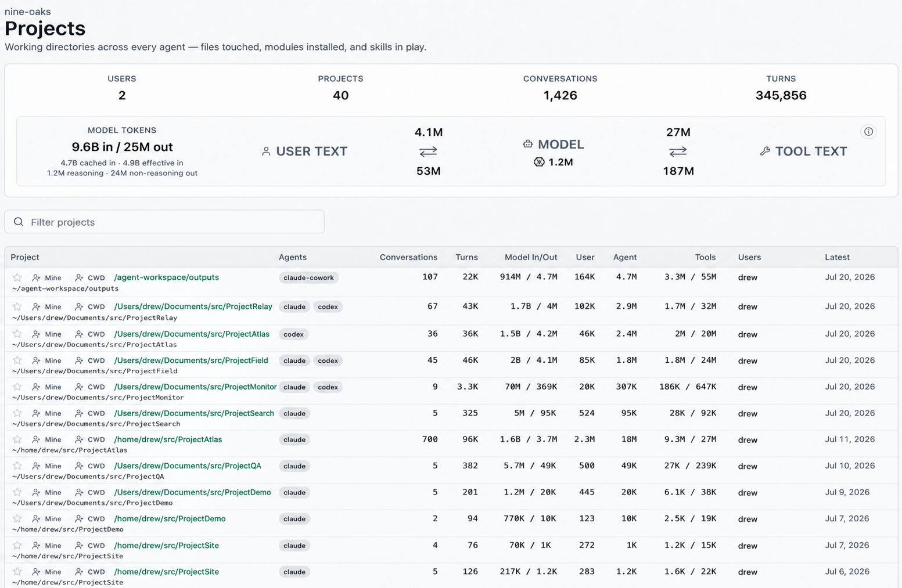Sort by the Turns column header
Image resolution: width=902 pixels, height=588 pixels.
[466, 257]
